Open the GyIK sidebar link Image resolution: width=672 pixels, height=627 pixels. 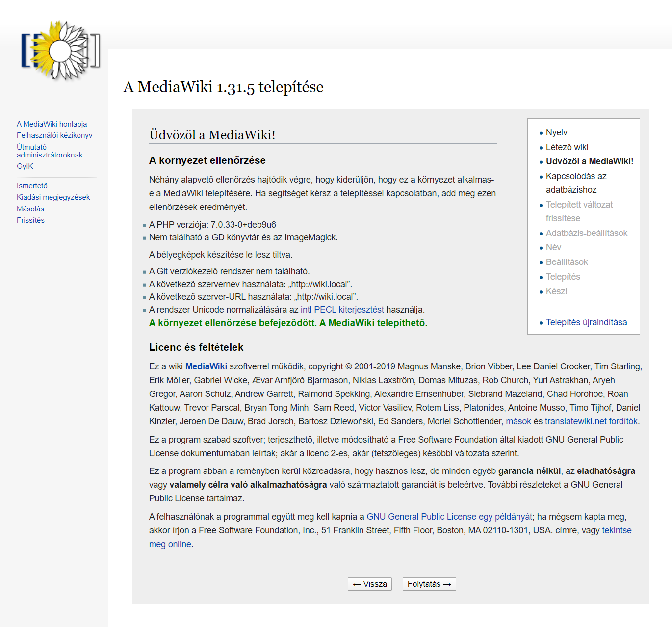point(25,166)
